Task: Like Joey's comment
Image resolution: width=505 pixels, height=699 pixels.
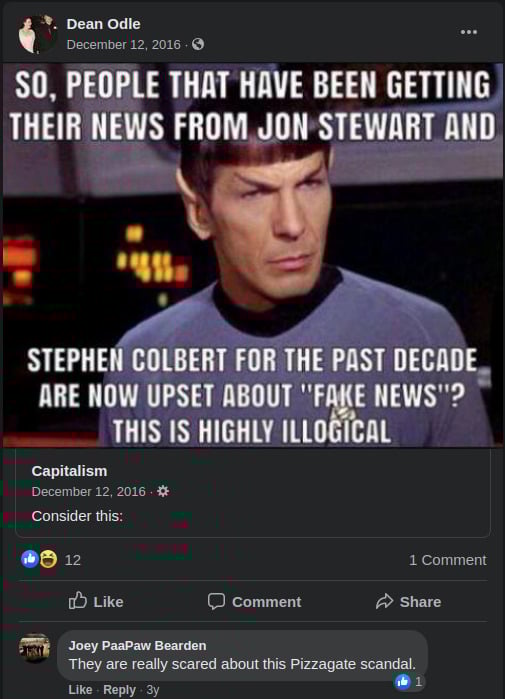Action: tap(80, 690)
